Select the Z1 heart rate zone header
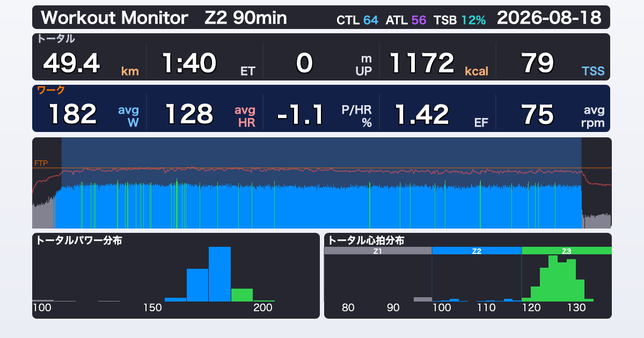The width and height of the screenshot is (644, 338). click(378, 251)
